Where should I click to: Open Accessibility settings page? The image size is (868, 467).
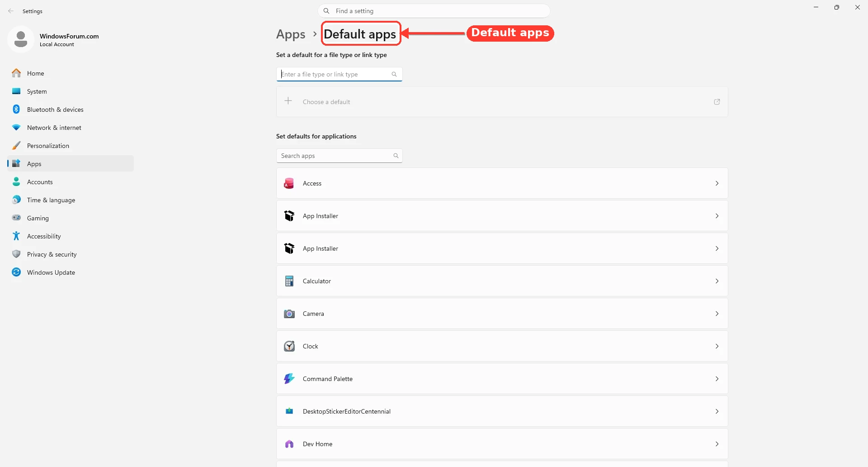tap(71, 236)
